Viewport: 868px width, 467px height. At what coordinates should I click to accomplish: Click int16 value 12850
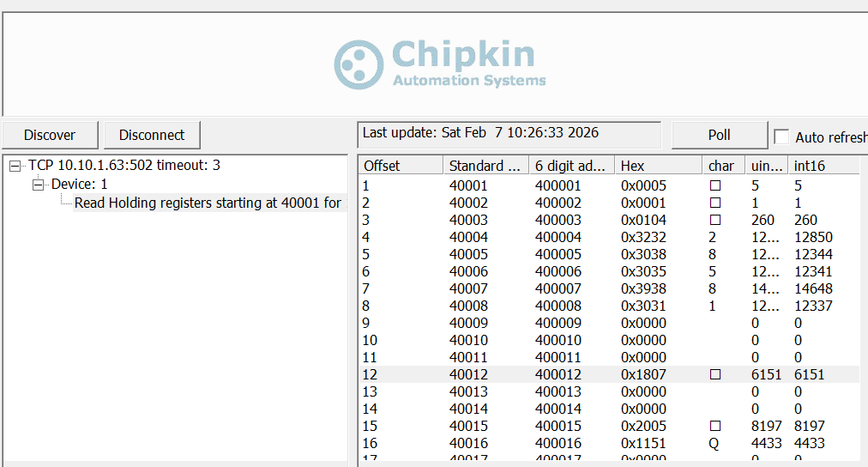[813, 237]
